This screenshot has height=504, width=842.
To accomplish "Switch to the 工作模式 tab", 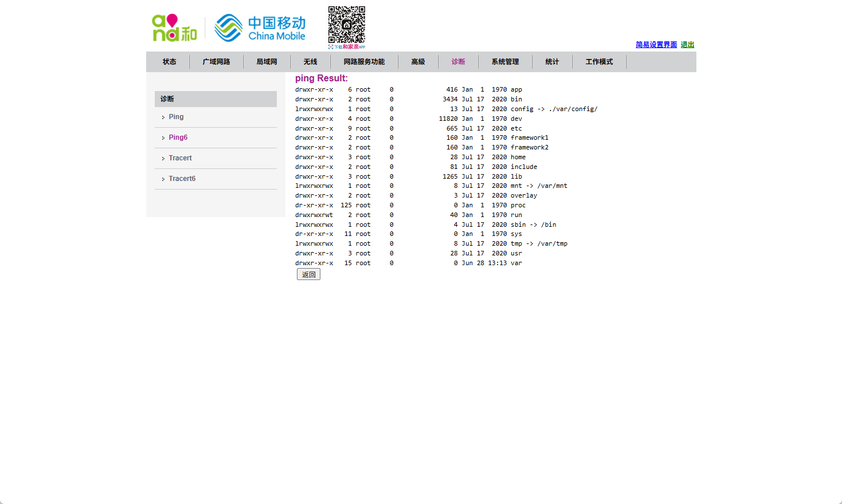I will coord(599,62).
